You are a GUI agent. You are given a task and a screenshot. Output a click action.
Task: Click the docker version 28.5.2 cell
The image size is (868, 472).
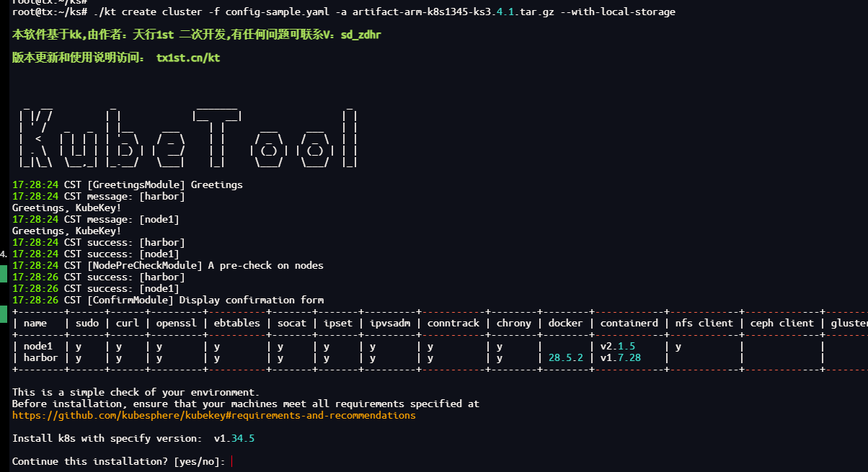pyautogui.click(x=566, y=357)
